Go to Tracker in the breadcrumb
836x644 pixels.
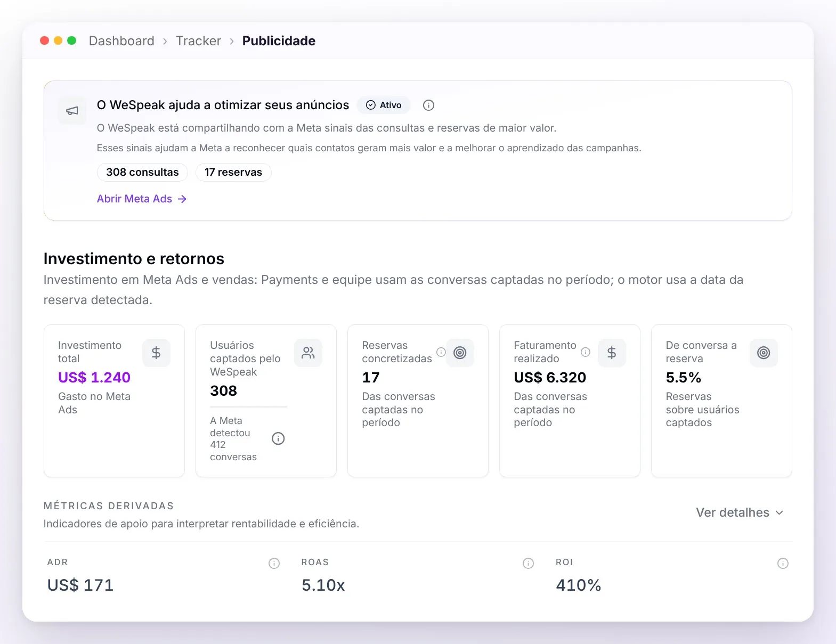coord(198,41)
